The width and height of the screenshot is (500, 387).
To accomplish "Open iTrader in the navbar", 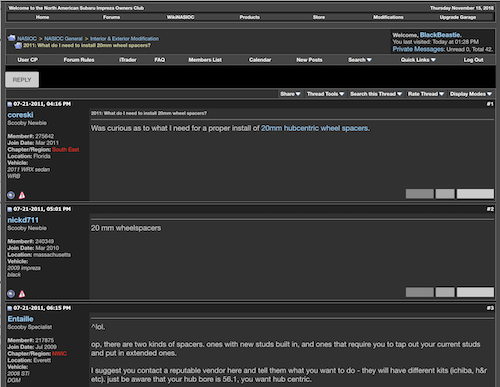I will point(128,60).
